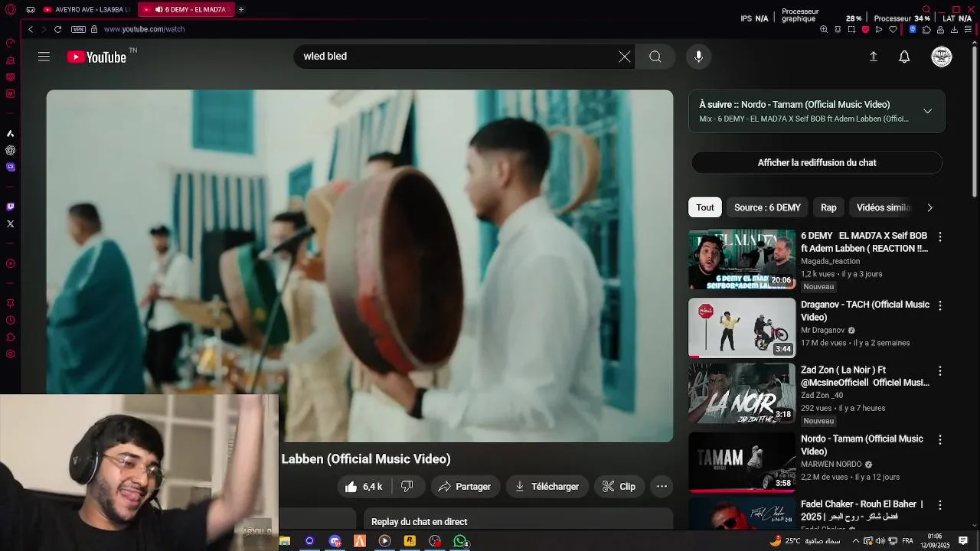The image size is (980, 551).
Task: Open options for Fadel Chaker video
Action: pyautogui.click(x=940, y=506)
